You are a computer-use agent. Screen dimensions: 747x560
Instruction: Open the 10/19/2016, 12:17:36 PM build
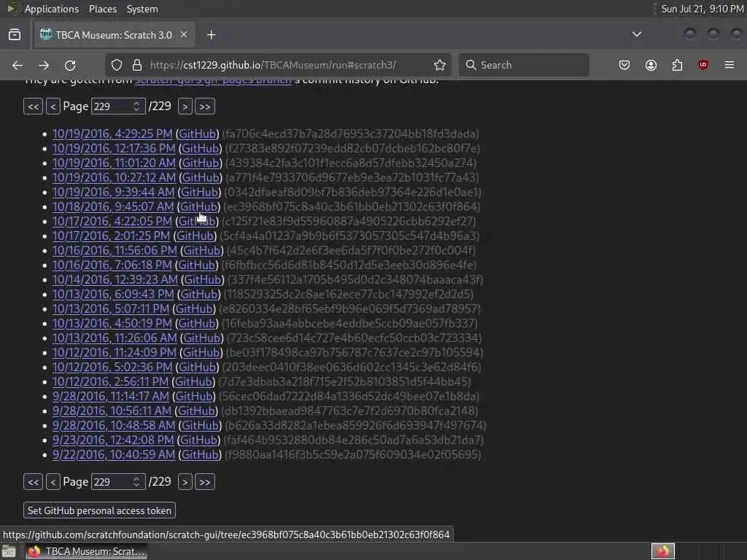tap(114, 149)
